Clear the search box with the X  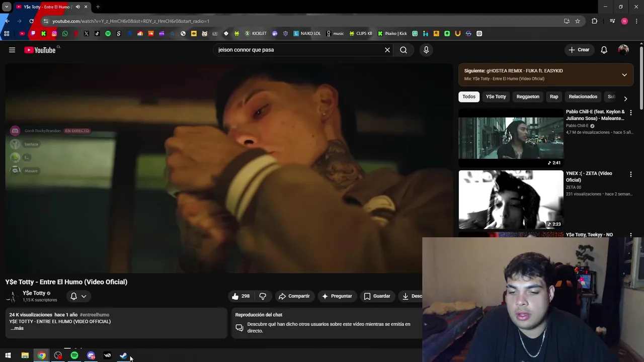(x=387, y=50)
